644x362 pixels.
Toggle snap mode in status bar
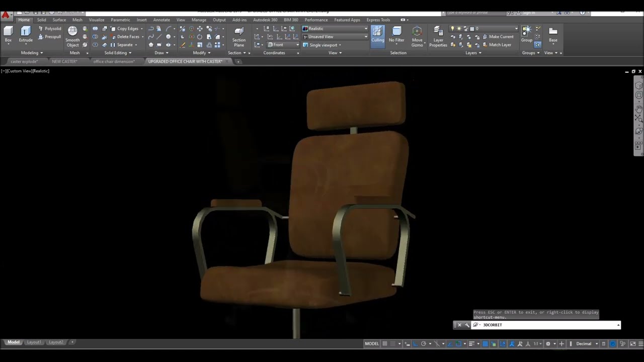point(393,344)
